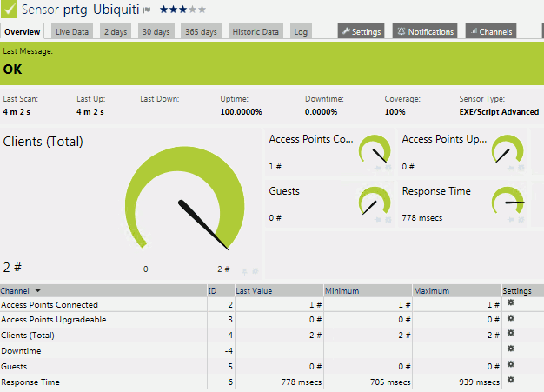Click the Access Points Up... mini gauge
The height and width of the screenshot is (392, 544).
tap(508, 149)
